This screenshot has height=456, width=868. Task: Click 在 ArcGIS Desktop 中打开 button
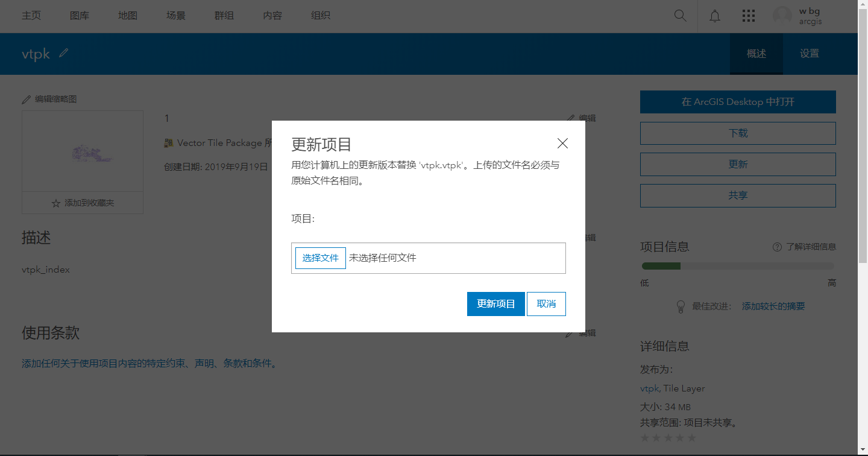click(738, 102)
